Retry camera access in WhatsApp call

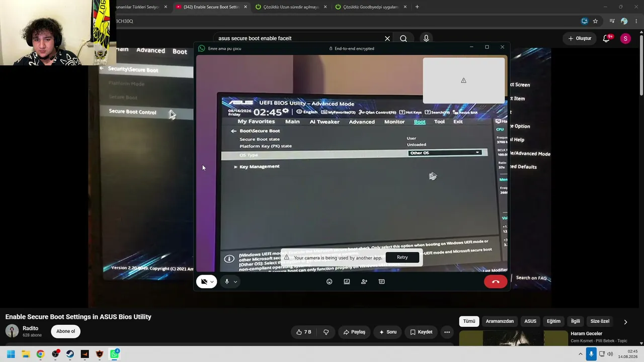pyautogui.click(x=403, y=257)
